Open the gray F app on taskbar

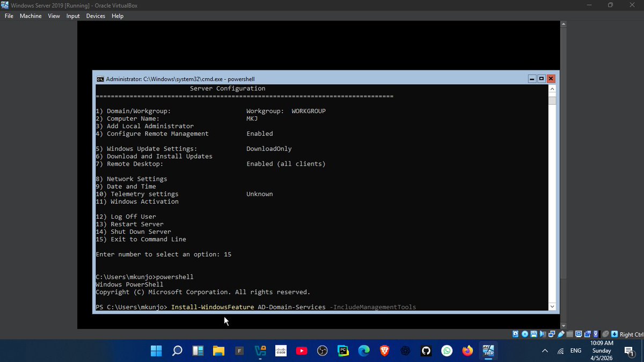(239, 351)
